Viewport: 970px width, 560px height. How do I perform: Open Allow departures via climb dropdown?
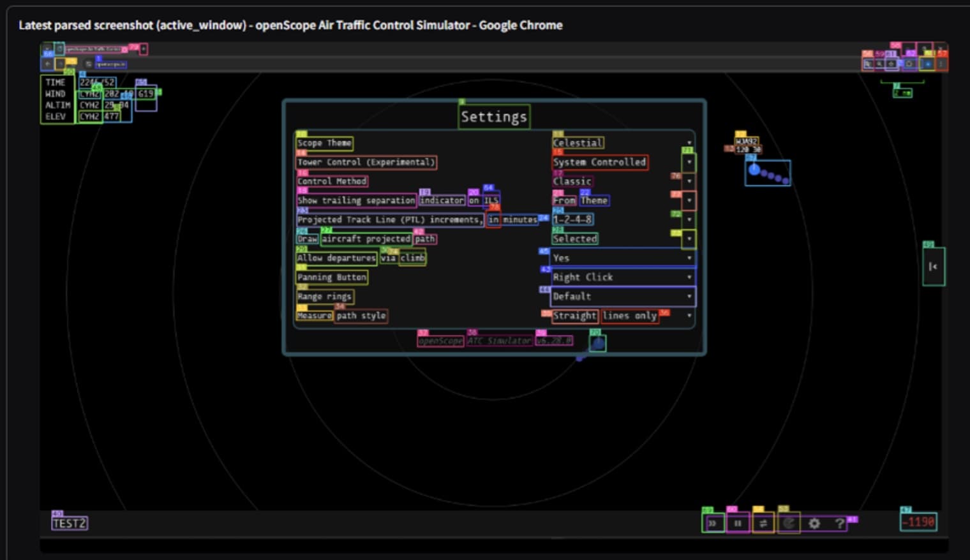click(623, 258)
